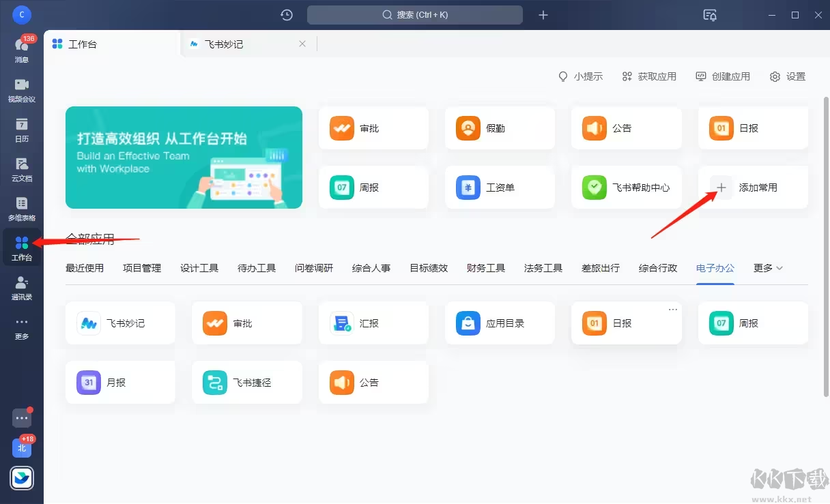The image size is (830, 504).
Task: Open 假勤 app tile
Action: click(500, 128)
